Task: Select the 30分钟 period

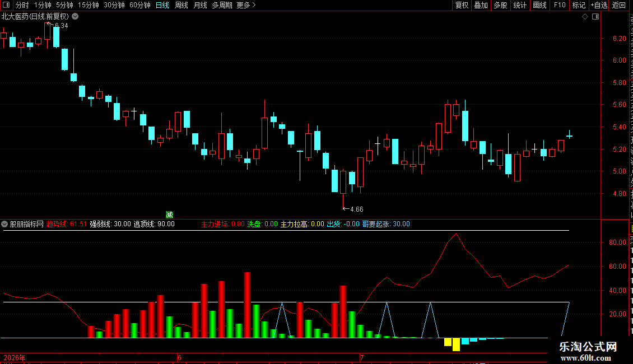Action: click(x=114, y=5)
